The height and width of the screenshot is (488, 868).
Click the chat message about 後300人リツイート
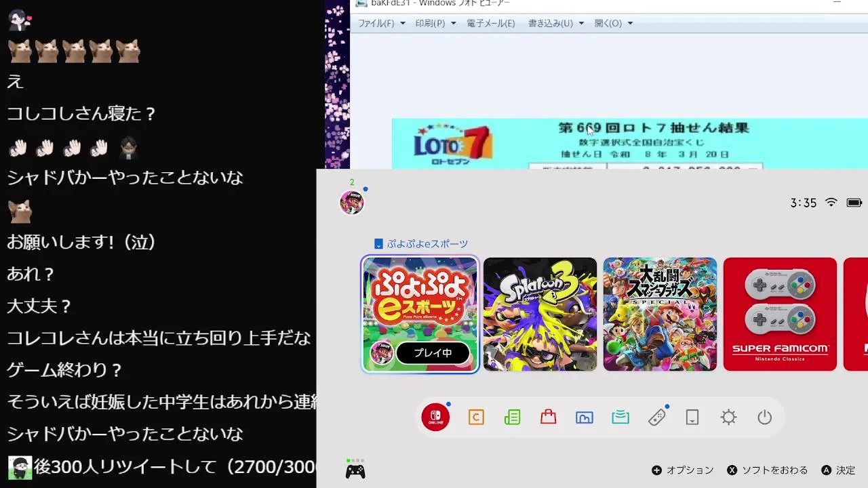(x=175, y=466)
